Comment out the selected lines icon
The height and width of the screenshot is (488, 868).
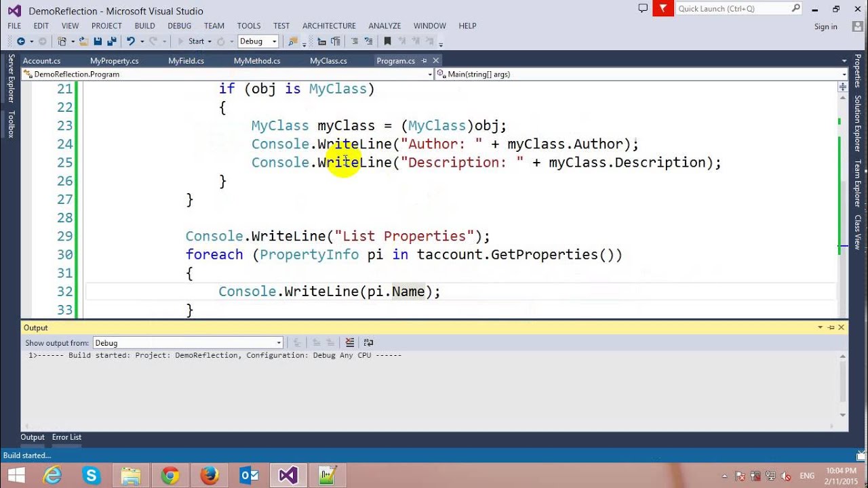tap(353, 41)
